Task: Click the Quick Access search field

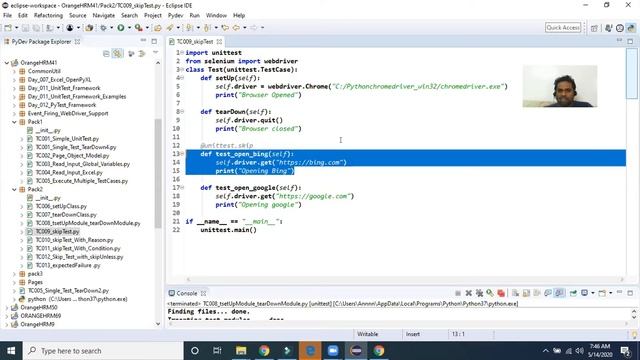Action: (563, 27)
